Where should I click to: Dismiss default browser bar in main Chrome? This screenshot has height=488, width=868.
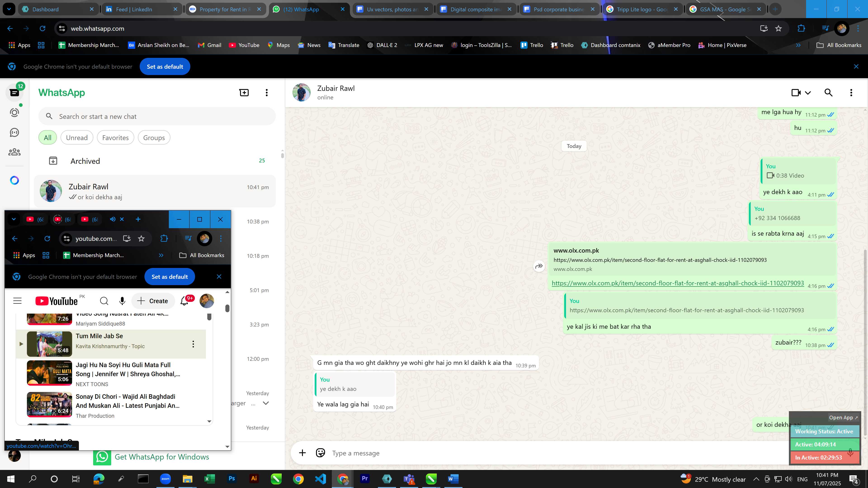[856, 67]
